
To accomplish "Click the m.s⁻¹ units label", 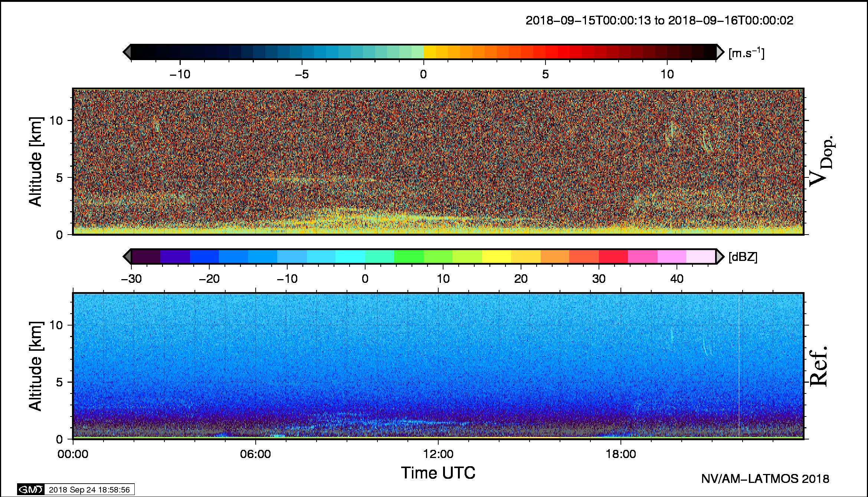I will [x=746, y=53].
